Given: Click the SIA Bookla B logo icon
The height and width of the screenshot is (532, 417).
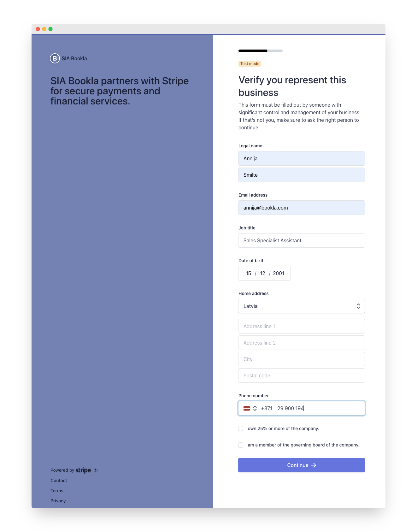Looking at the screenshot, I should [x=55, y=58].
